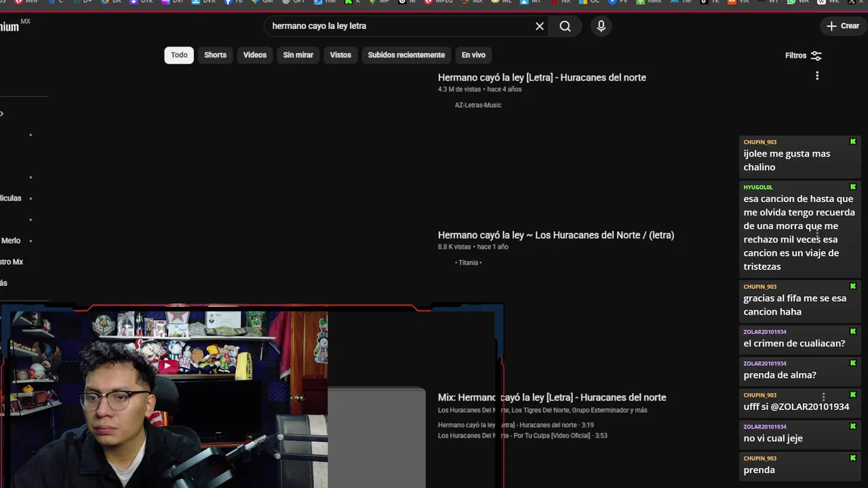Click Kick badge on 'no vi cual jeje' message
The width and height of the screenshot is (868, 488).
(853, 426)
